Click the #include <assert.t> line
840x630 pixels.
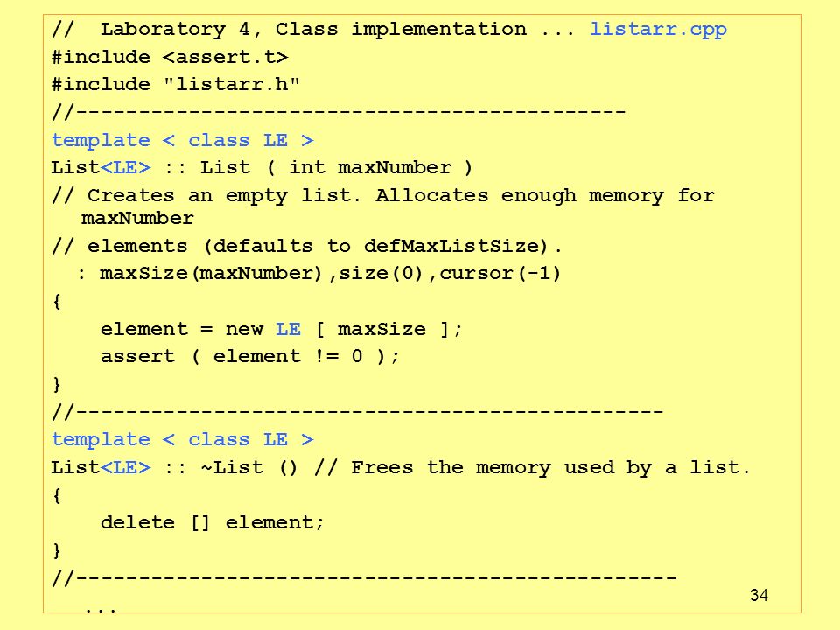point(170,57)
